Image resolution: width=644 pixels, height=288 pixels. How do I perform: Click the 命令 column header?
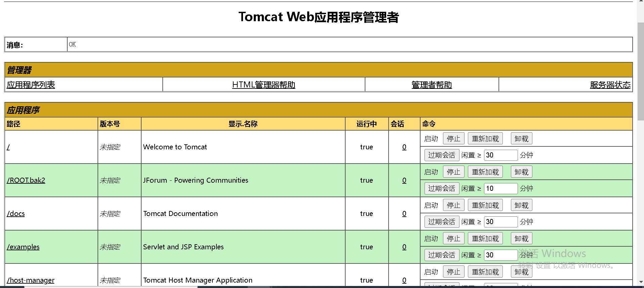(x=429, y=124)
